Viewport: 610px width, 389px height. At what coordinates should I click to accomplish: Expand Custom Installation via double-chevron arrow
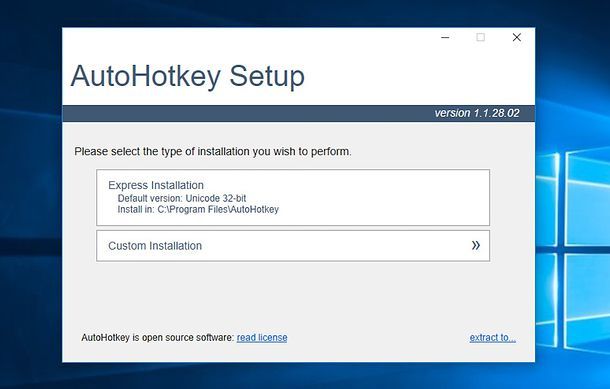(x=475, y=245)
